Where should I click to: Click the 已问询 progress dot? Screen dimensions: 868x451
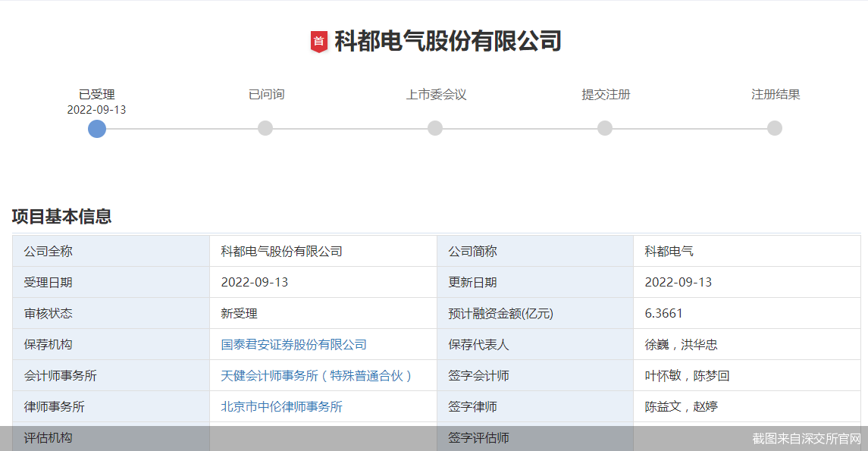click(x=265, y=128)
